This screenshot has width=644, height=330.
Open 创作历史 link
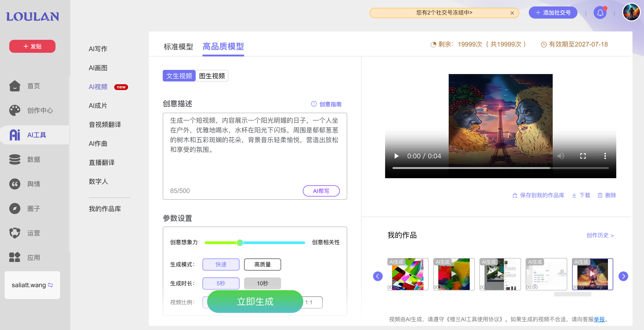click(600, 235)
